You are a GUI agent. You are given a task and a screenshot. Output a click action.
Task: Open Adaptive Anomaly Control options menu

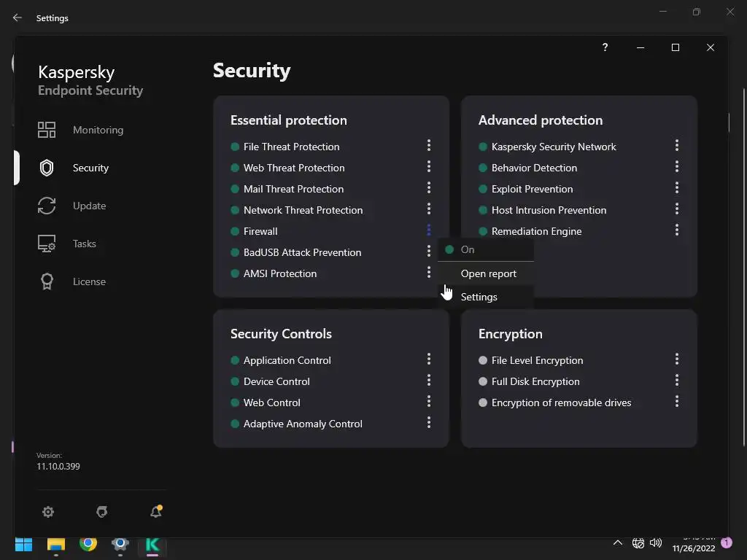[429, 422]
